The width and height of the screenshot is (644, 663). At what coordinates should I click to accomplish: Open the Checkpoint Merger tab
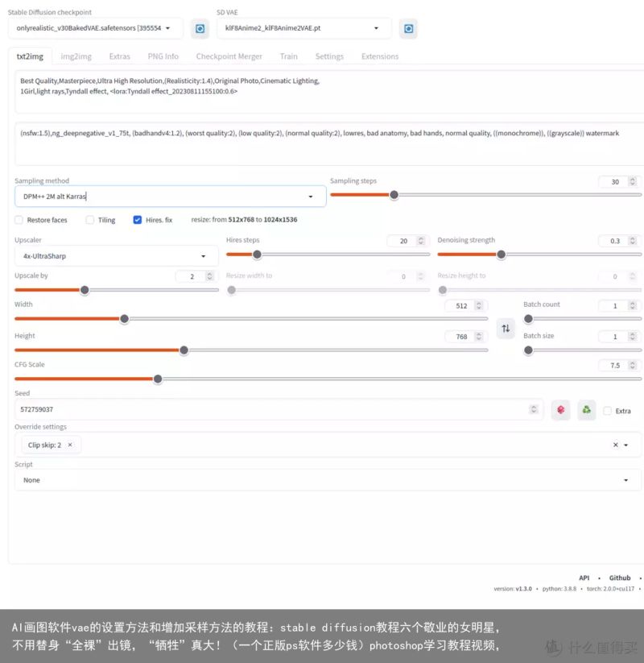pos(229,56)
